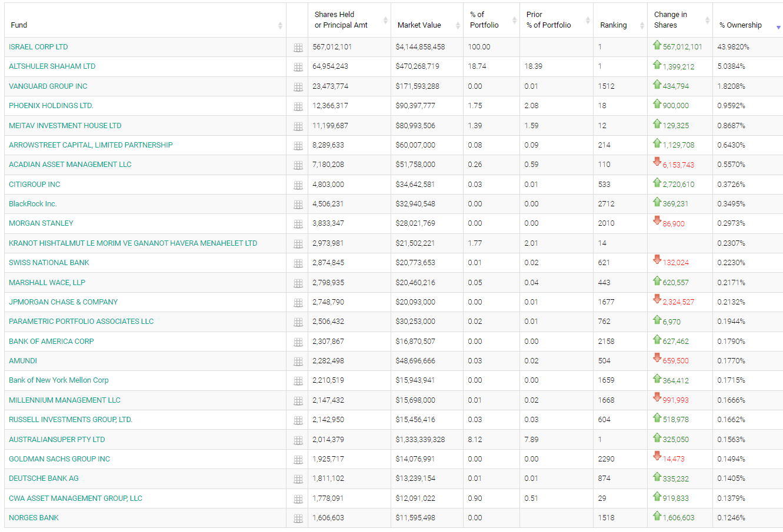Click shares held 1,606,603 for Norges Bank

(x=328, y=518)
